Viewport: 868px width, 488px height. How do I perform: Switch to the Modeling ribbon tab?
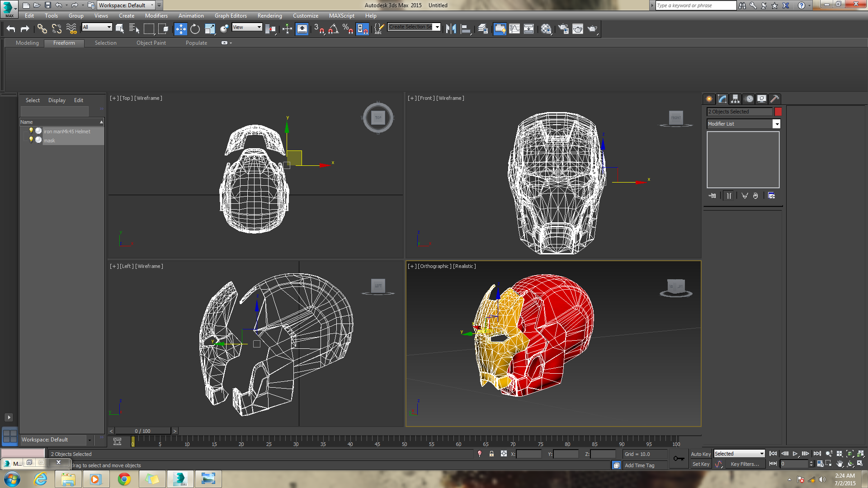[x=27, y=43]
